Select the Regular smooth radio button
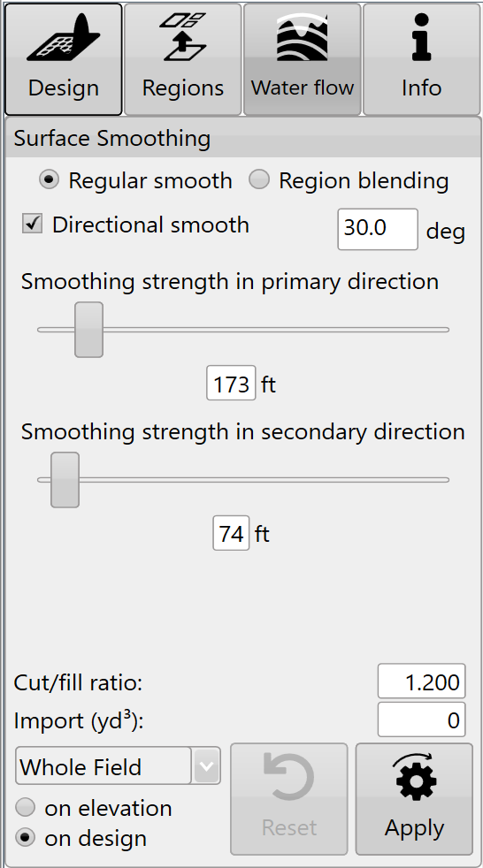483x868 pixels. pyautogui.click(x=50, y=180)
